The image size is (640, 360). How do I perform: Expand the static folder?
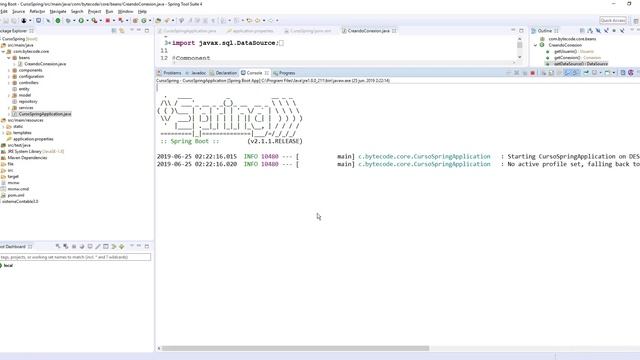3,127
